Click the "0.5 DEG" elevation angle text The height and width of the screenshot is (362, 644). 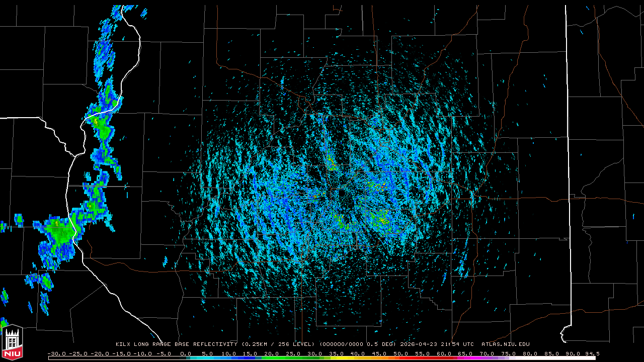(x=381, y=344)
